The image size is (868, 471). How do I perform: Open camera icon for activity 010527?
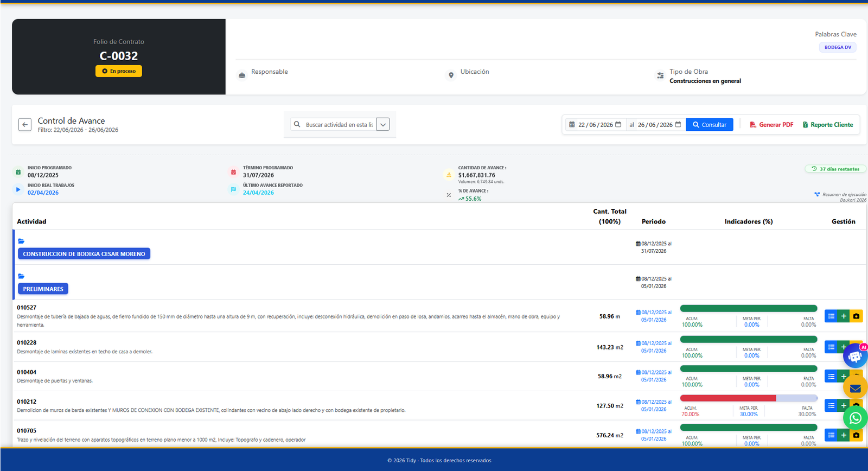tap(856, 316)
